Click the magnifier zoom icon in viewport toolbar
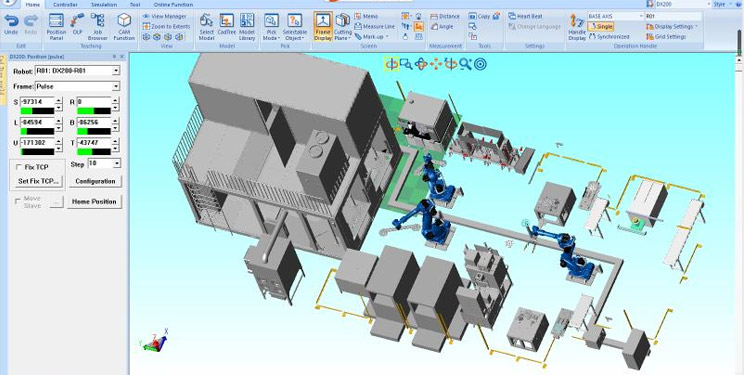The image size is (744, 375). point(465,64)
